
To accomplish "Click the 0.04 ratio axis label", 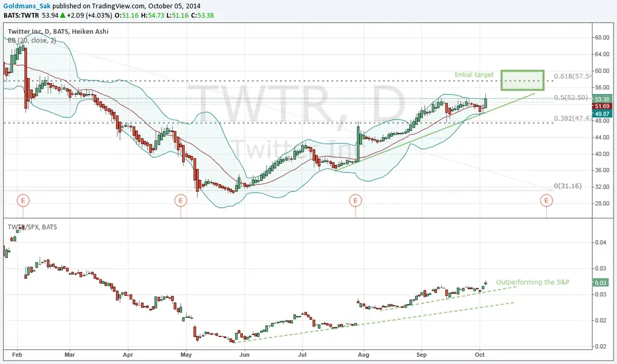I will click(x=600, y=242).
